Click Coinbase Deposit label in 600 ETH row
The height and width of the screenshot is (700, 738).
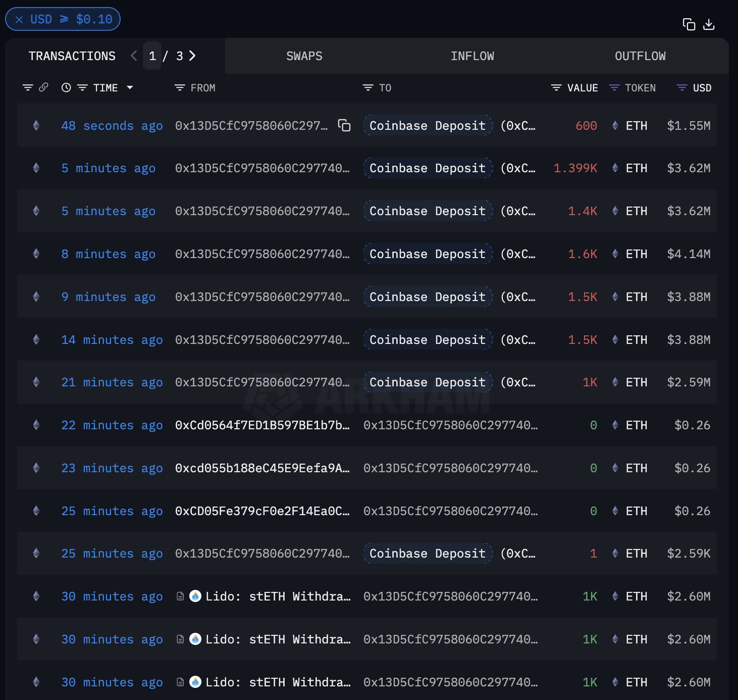(x=428, y=126)
